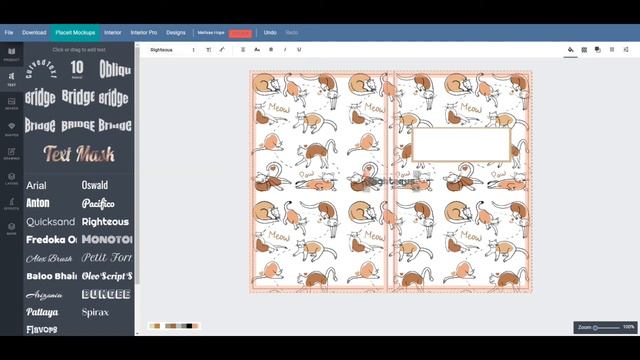Open the Interior Pro menu

144,33
